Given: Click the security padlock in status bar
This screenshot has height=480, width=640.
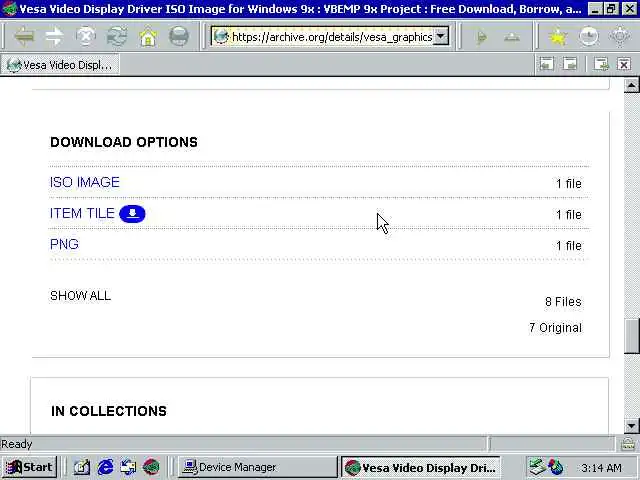Looking at the screenshot, I should pos(628,444).
